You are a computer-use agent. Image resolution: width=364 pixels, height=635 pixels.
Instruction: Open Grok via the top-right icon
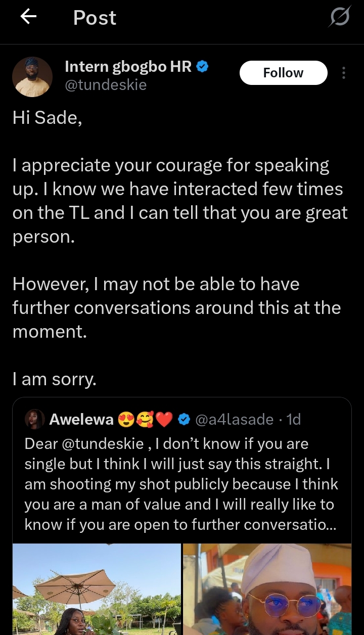click(x=339, y=18)
